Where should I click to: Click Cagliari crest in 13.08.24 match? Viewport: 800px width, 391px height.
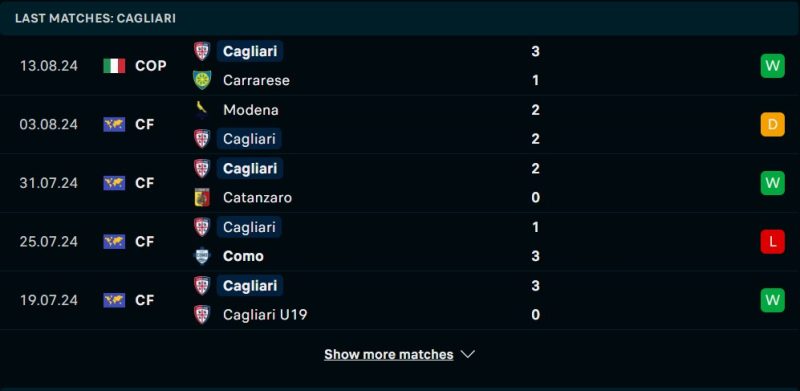[x=202, y=51]
